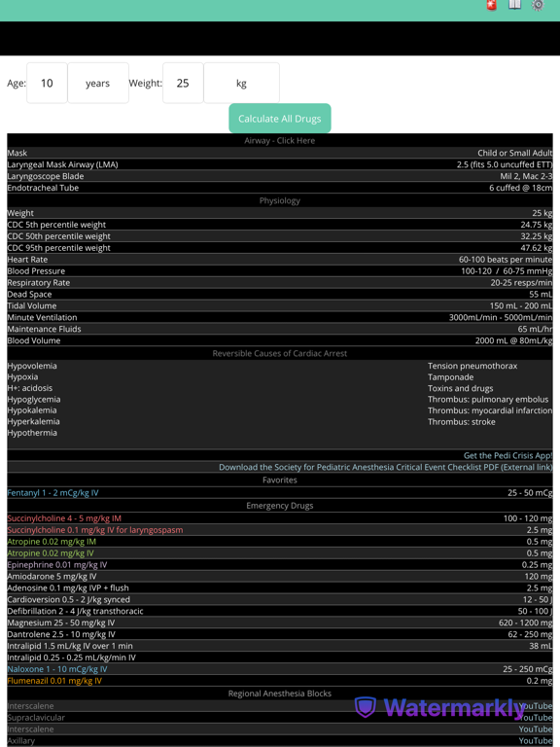
Task: Click Hyperkalemia in reversible causes list
Action: pos(33,421)
